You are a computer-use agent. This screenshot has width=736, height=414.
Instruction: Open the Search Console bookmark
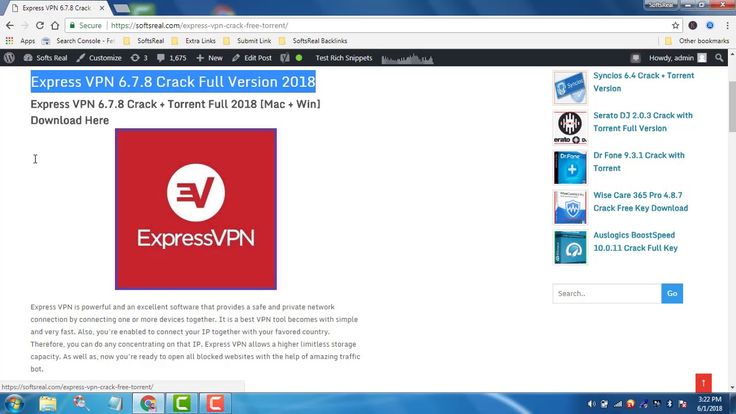click(x=78, y=41)
